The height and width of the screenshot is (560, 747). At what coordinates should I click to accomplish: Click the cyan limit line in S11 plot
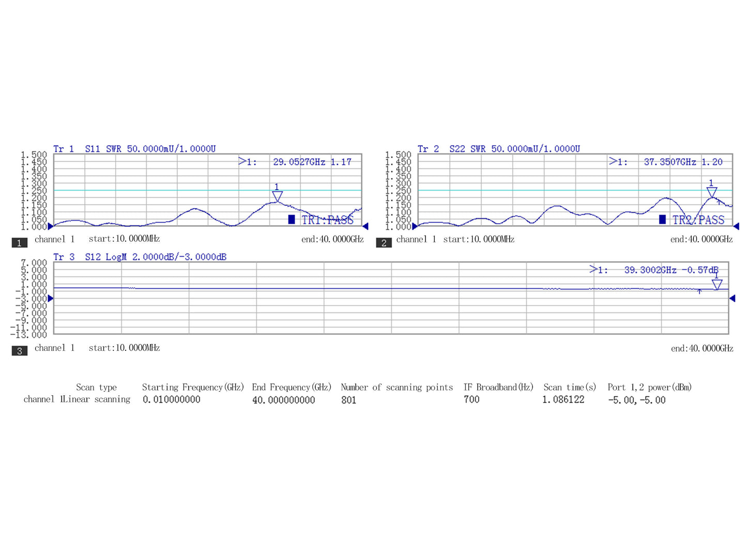click(x=155, y=190)
